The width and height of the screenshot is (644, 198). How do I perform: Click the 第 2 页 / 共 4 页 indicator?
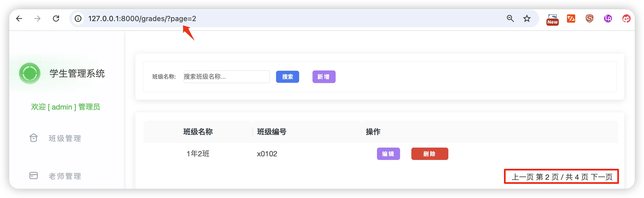tap(562, 177)
